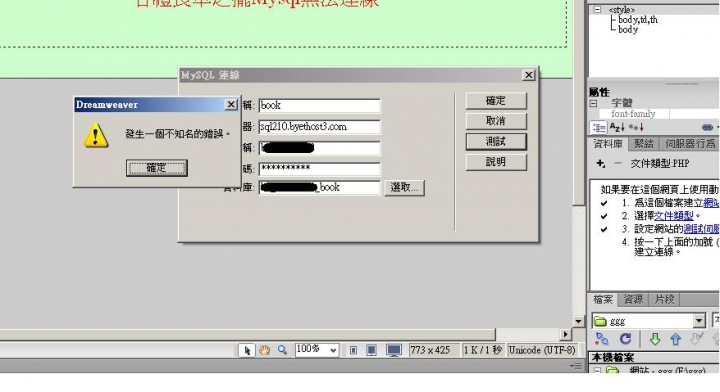The image size is (720, 392).
Task: Click the ggg site folder icon
Action: (600, 321)
